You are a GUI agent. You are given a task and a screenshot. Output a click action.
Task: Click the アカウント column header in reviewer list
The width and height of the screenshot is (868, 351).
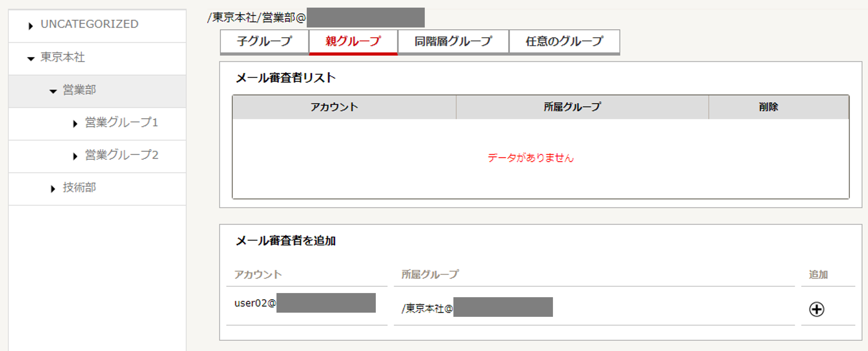point(344,107)
